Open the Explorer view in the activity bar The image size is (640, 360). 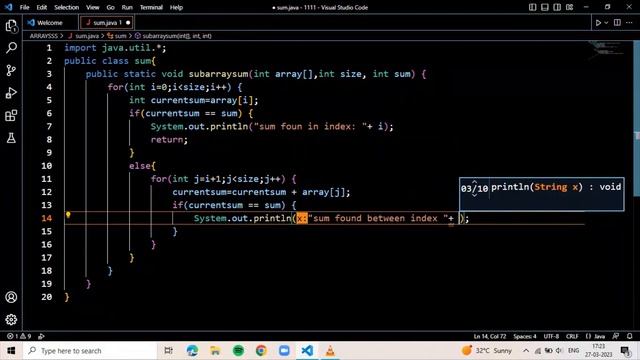tap(11, 26)
